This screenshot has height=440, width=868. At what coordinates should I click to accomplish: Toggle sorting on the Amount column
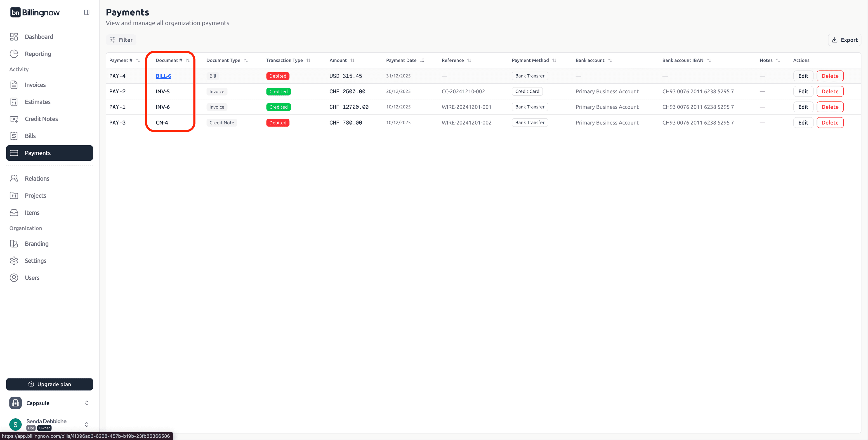(352, 60)
